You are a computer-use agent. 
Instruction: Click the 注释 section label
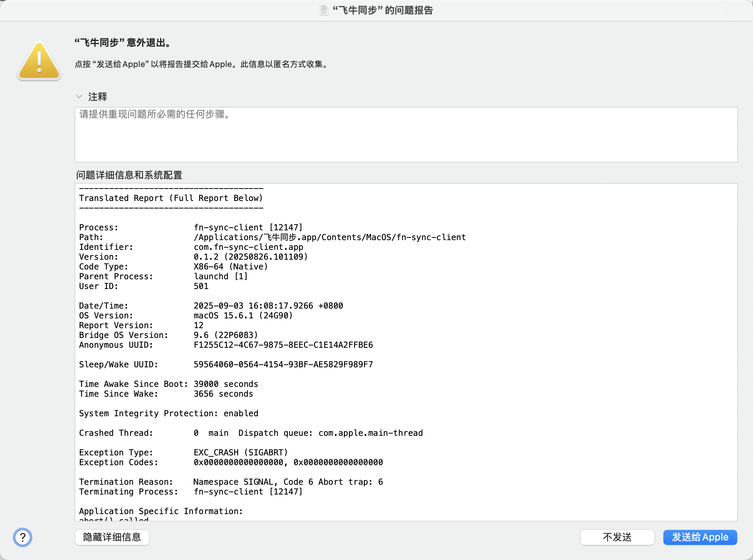point(98,97)
